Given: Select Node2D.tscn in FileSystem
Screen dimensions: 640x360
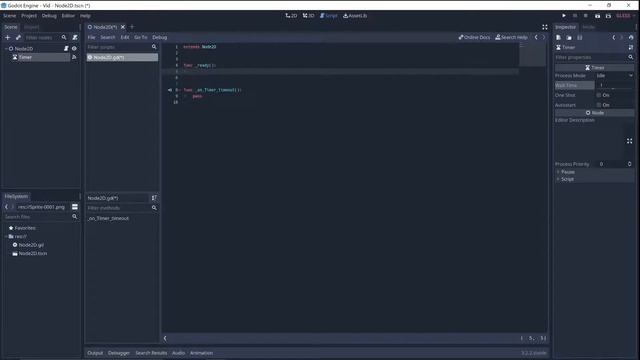Looking at the screenshot, I should tap(33, 253).
